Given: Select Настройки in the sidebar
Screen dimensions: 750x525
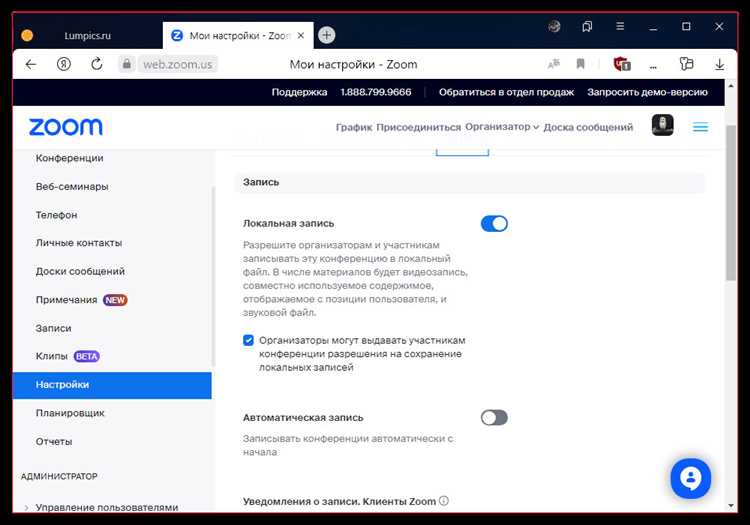Looking at the screenshot, I should [112, 385].
